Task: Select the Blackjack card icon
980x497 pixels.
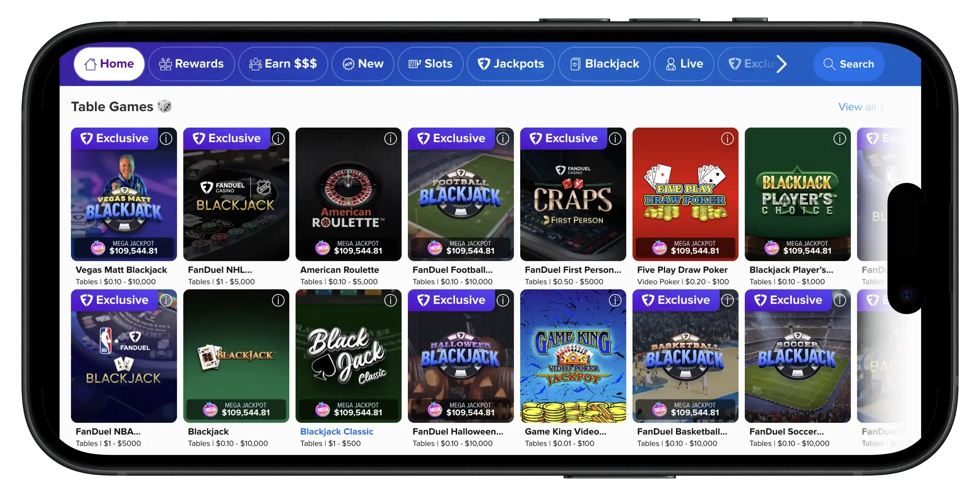Action: 575,64
